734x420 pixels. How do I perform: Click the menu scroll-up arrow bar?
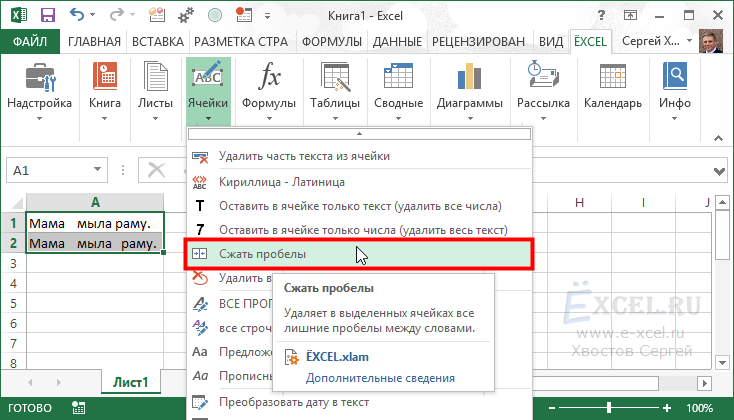[x=359, y=134]
